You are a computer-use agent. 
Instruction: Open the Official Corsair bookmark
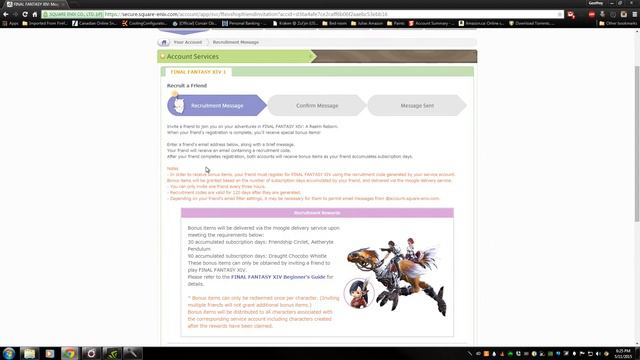pos(194,23)
